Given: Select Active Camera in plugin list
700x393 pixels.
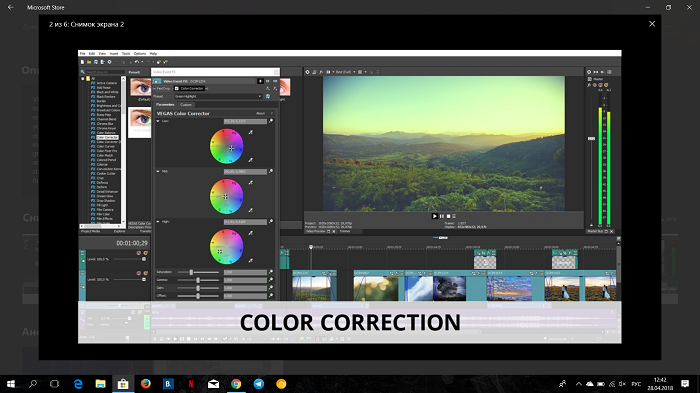Looking at the screenshot, I should (107, 83).
